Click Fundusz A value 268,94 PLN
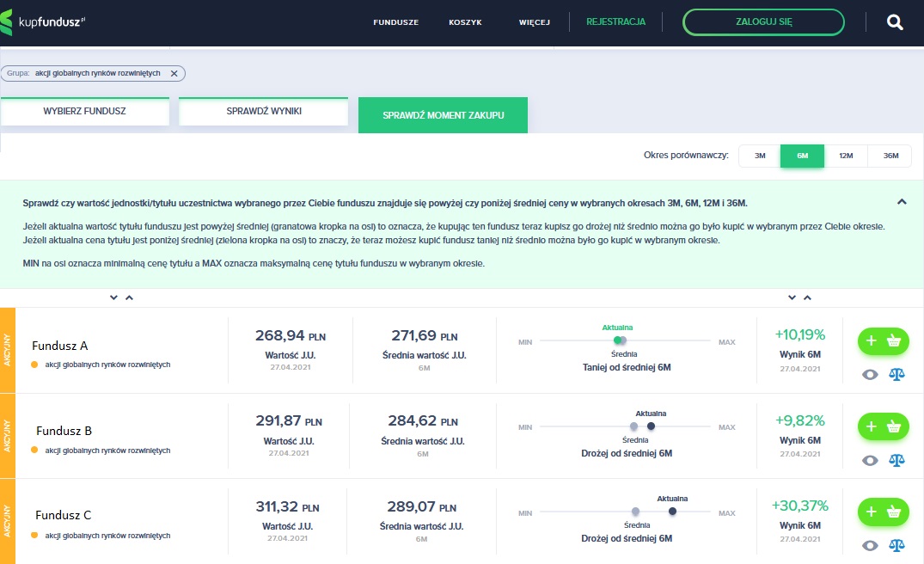924x564 pixels. tap(290, 336)
